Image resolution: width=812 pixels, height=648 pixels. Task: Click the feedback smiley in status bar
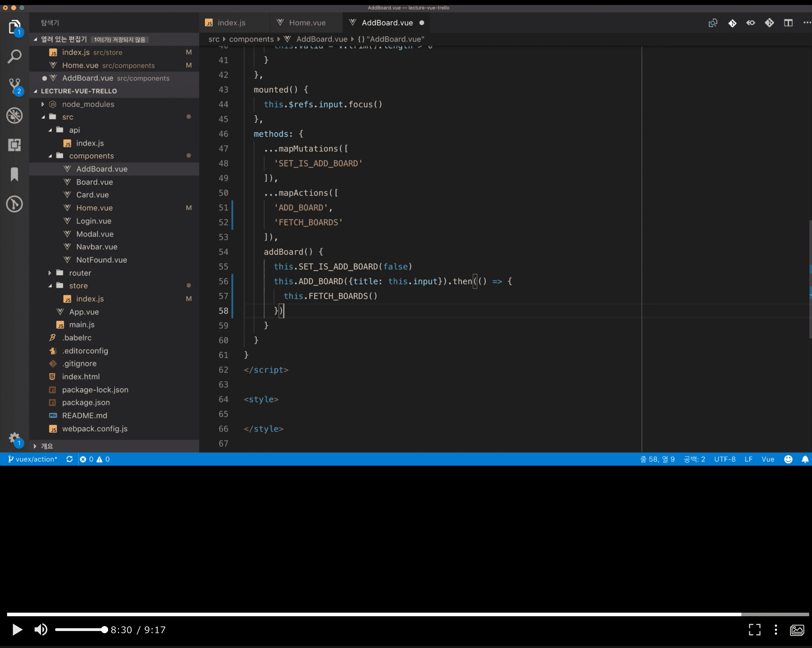coord(788,459)
